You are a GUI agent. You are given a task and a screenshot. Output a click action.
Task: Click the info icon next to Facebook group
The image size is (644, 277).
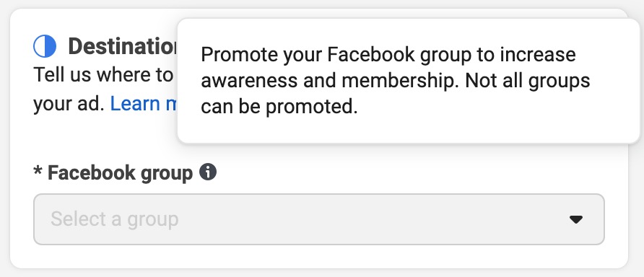point(208,172)
